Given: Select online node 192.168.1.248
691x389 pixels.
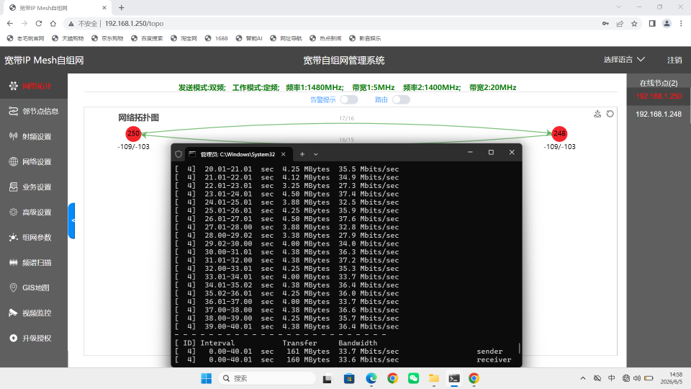Looking at the screenshot, I should 658,114.
